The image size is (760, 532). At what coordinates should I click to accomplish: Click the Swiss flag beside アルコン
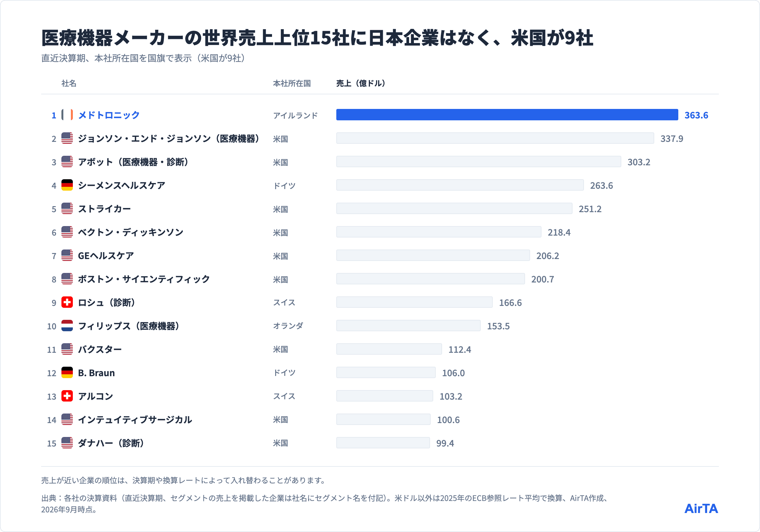(67, 396)
